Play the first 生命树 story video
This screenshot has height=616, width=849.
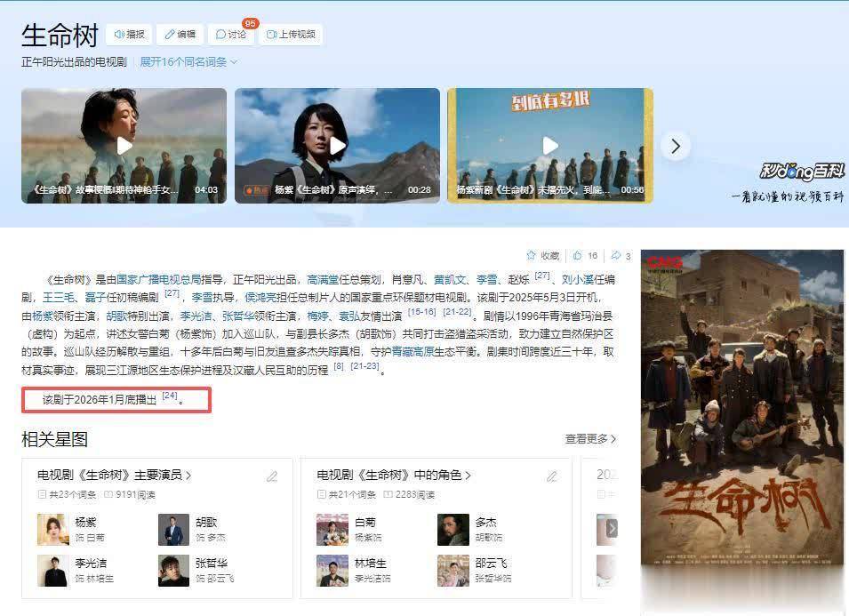tap(124, 146)
